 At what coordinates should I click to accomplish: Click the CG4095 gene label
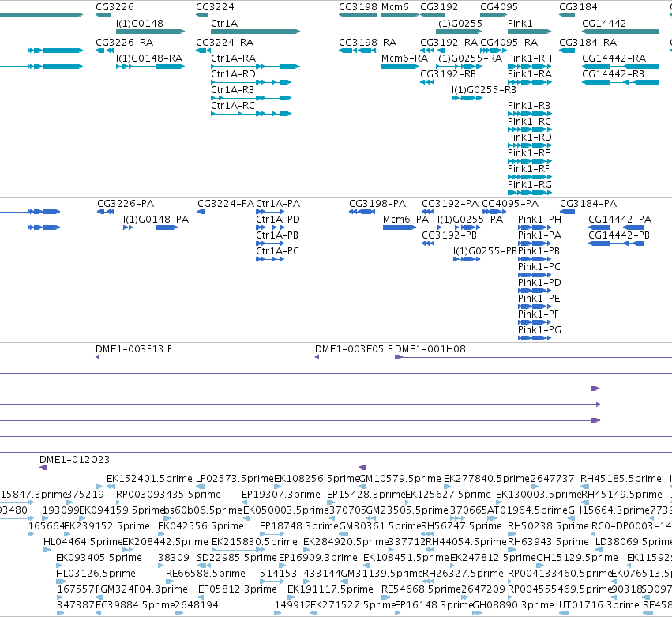click(x=499, y=7)
